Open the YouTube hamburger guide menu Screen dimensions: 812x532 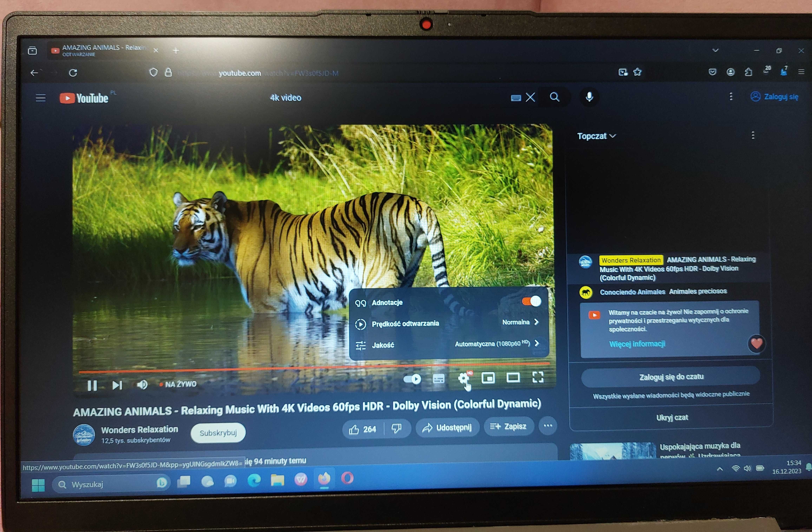click(x=41, y=98)
